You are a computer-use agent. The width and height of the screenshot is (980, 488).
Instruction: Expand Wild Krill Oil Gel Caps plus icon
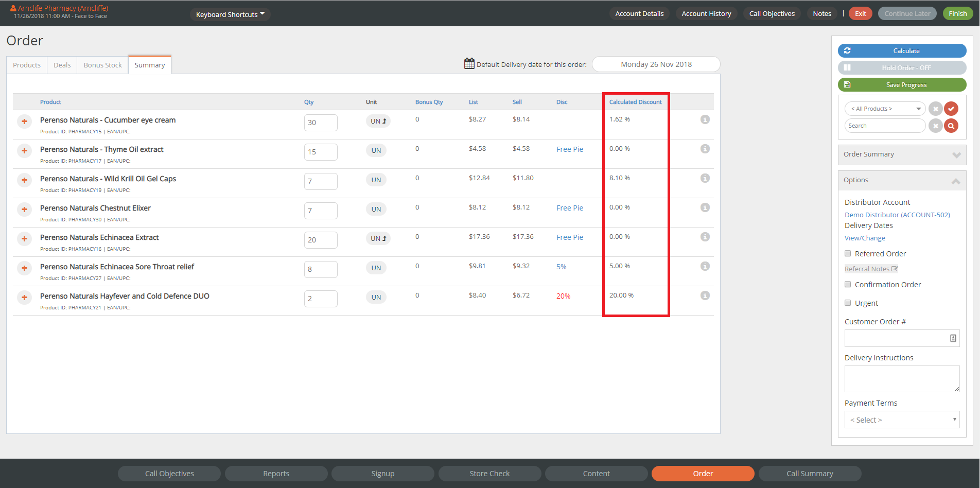pos(24,180)
